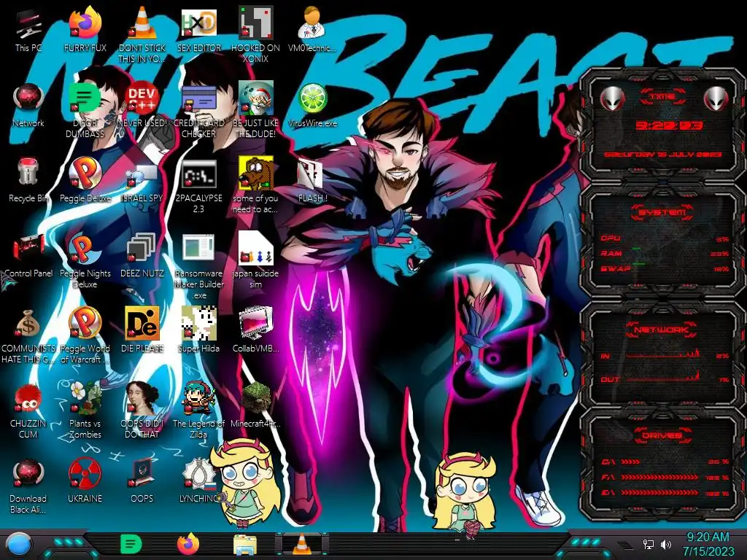
Task: Click the CPU usage row
Action: (665, 238)
